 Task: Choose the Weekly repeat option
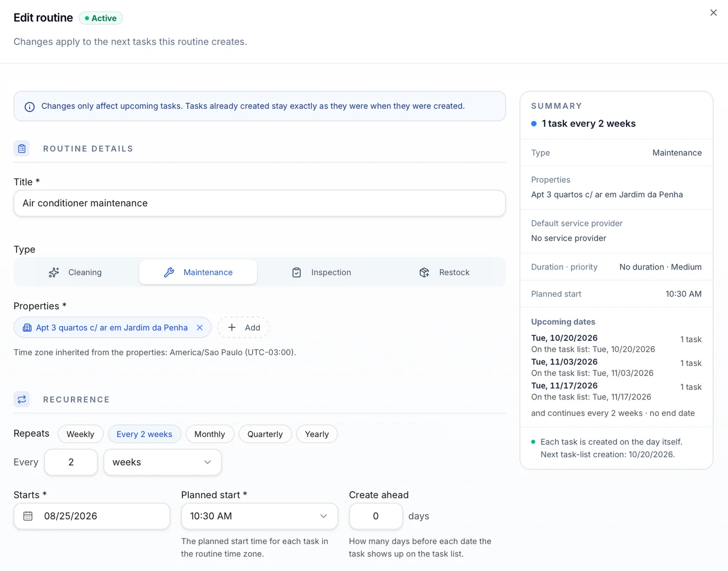click(80, 434)
